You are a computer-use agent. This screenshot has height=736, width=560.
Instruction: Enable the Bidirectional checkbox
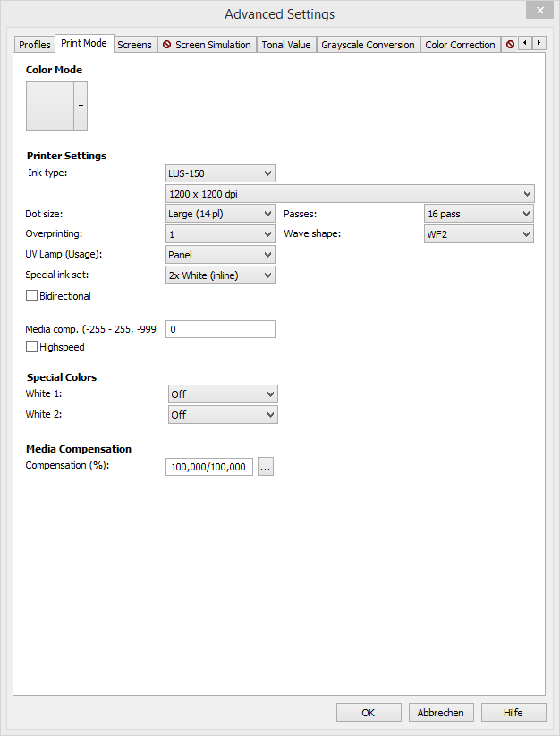(32, 296)
